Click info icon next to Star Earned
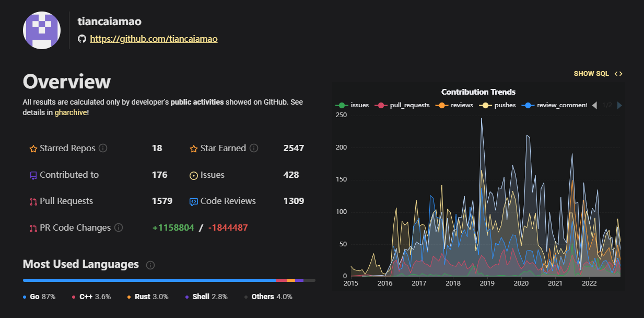Image resolution: width=644 pixels, height=318 pixels. (x=254, y=148)
